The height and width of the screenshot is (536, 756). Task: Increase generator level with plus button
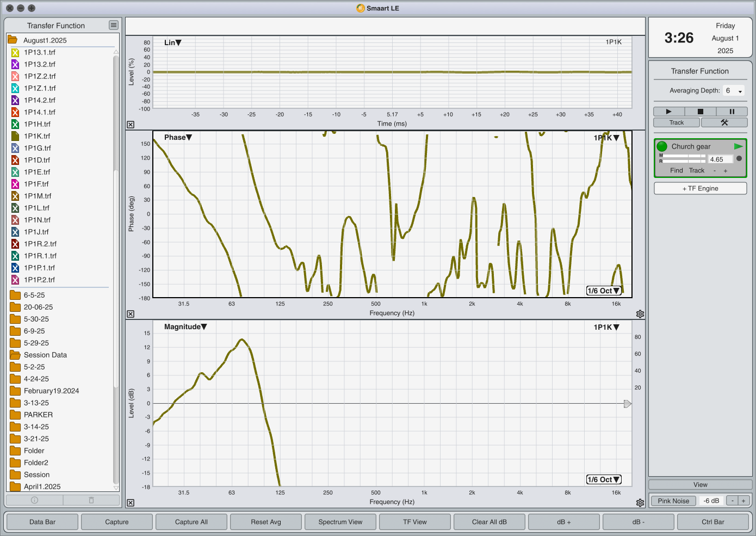[x=743, y=501]
